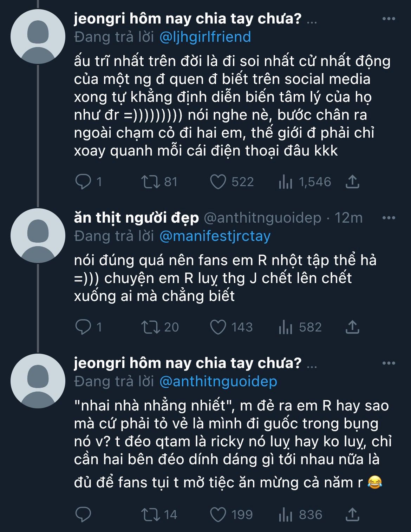This screenshot has height=532, width=411.
Task: Retweet the tweet with 20 retweets
Action: 150,327
